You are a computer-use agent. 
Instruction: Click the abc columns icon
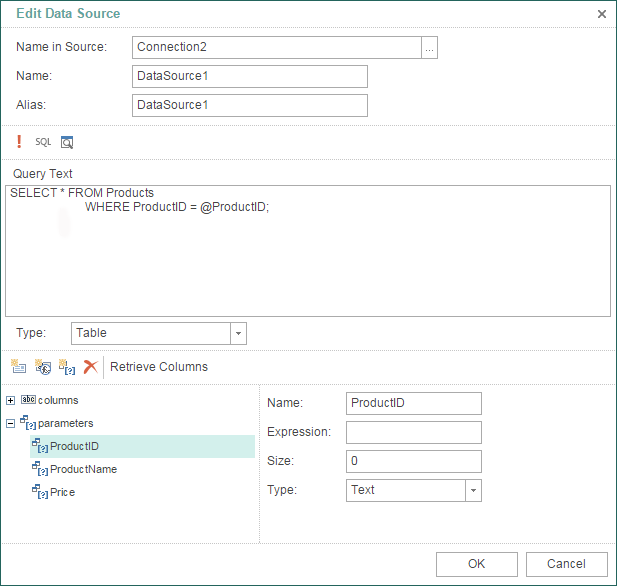click(x=28, y=400)
